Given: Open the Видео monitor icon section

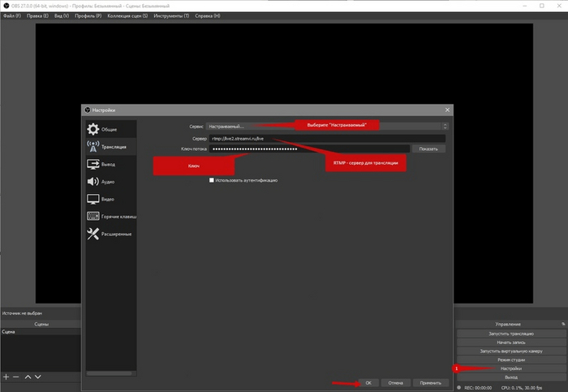Looking at the screenshot, I should 93,199.
